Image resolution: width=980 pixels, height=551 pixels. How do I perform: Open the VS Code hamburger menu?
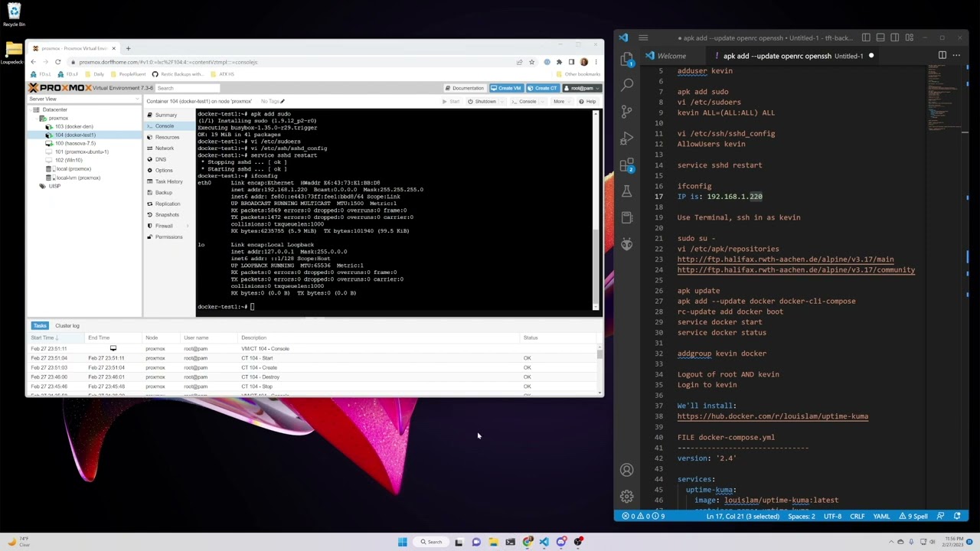pyautogui.click(x=643, y=37)
